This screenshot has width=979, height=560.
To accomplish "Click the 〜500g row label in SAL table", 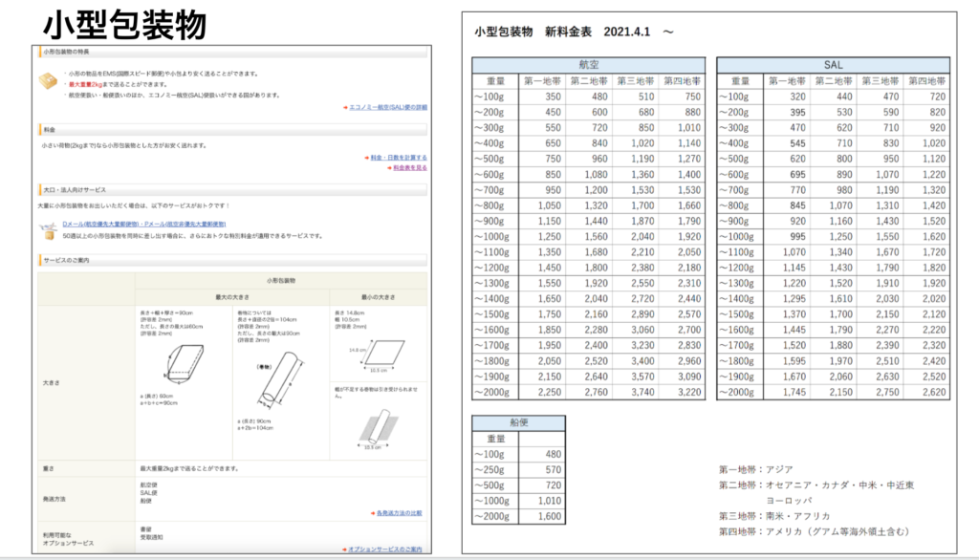I will coord(733,160).
